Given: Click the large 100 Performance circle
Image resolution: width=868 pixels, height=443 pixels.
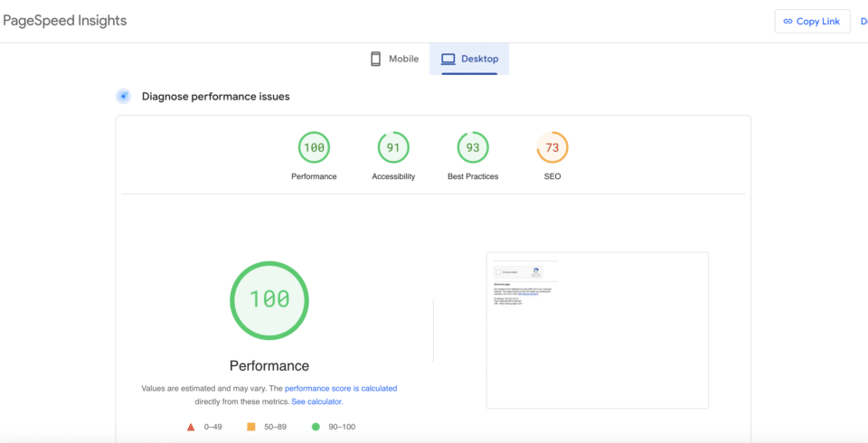Looking at the screenshot, I should 269,300.
